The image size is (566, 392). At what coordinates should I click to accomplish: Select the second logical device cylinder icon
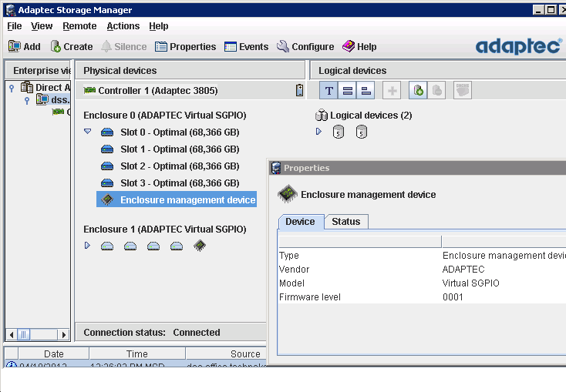362,132
